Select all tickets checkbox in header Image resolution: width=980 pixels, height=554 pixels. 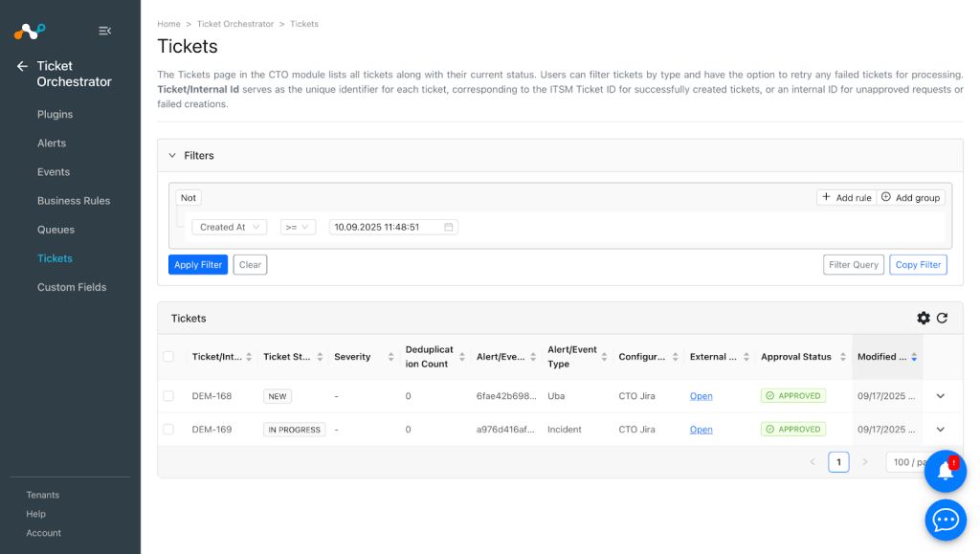[168, 357]
